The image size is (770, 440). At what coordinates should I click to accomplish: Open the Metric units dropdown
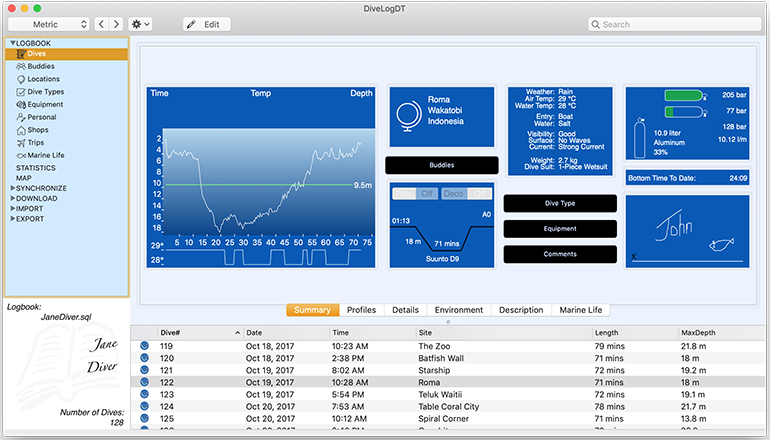[x=48, y=23]
